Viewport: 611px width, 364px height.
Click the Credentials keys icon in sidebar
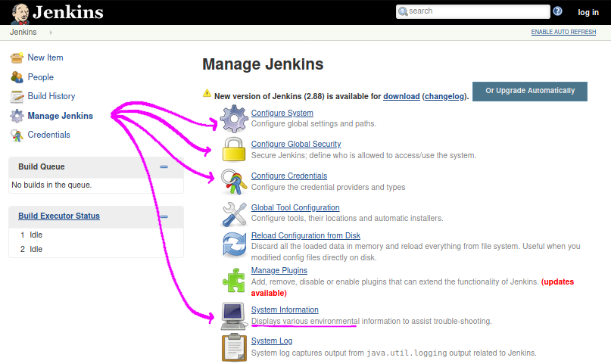pyautogui.click(x=17, y=135)
